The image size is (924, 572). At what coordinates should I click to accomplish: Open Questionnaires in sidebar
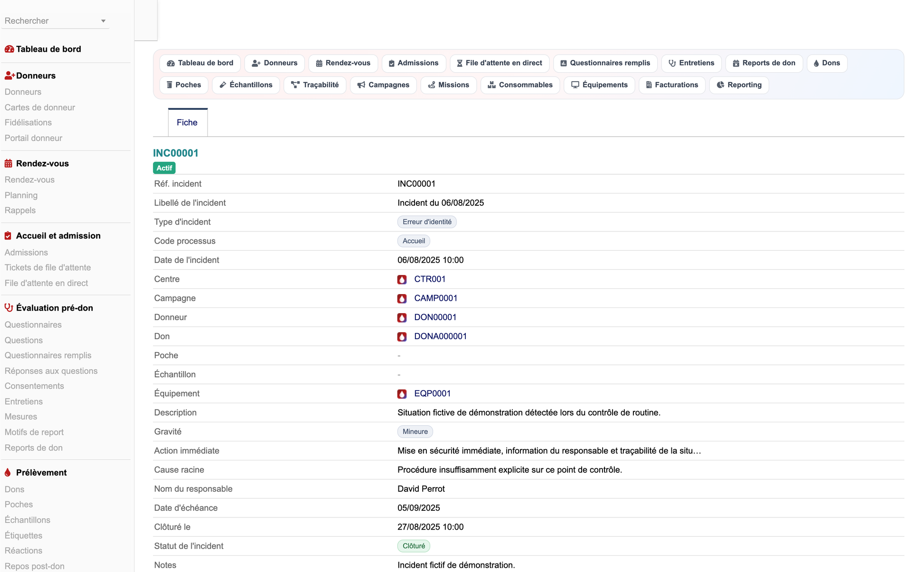(x=33, y=325)
